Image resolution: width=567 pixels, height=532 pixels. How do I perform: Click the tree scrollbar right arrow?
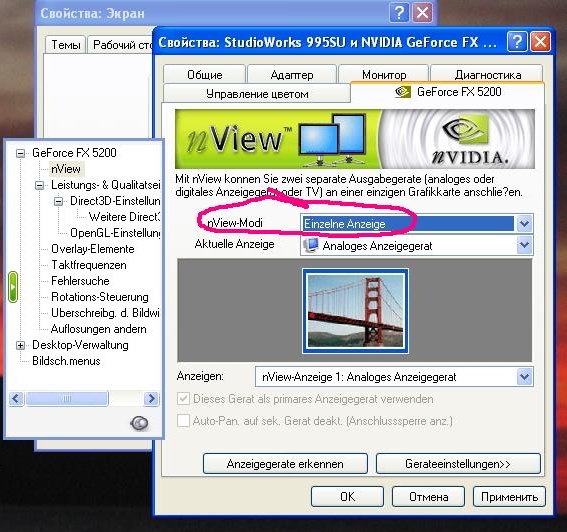pyautogui.click(x=151, y=399)
